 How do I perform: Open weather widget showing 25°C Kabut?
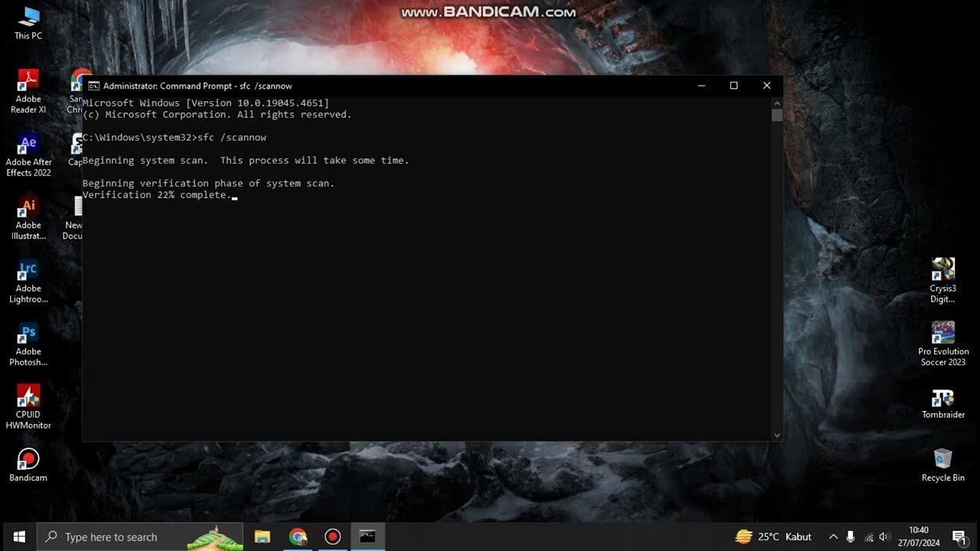coord(773,536)
